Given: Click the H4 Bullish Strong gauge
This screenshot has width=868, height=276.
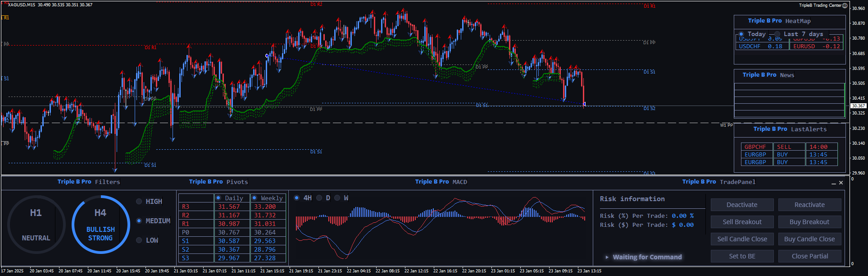Looking at the screenshot, I should coord(100,224).
